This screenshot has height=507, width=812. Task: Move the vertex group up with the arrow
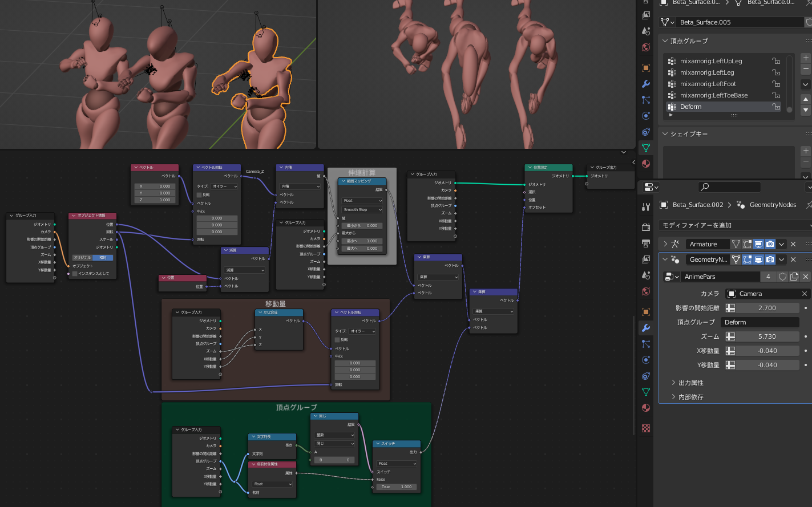coord(805,99)
